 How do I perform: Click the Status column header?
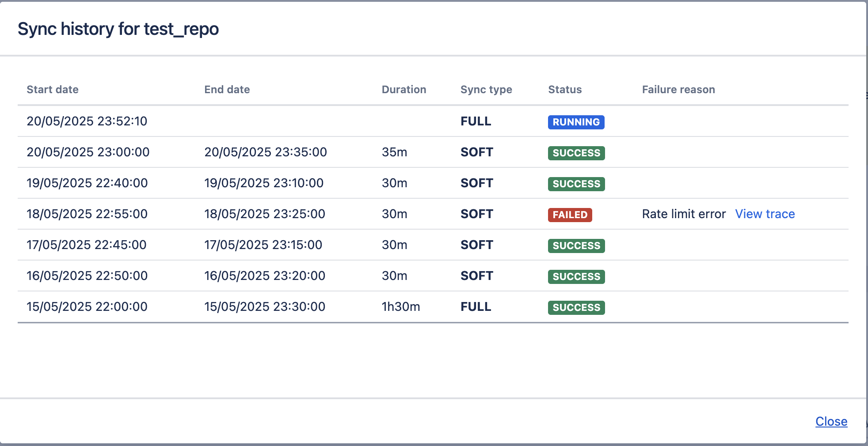click(x=565, y=90)
